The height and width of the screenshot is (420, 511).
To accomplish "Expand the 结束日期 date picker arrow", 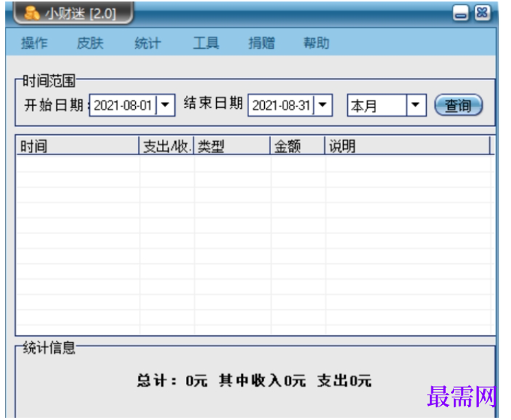I will (323, 105).
